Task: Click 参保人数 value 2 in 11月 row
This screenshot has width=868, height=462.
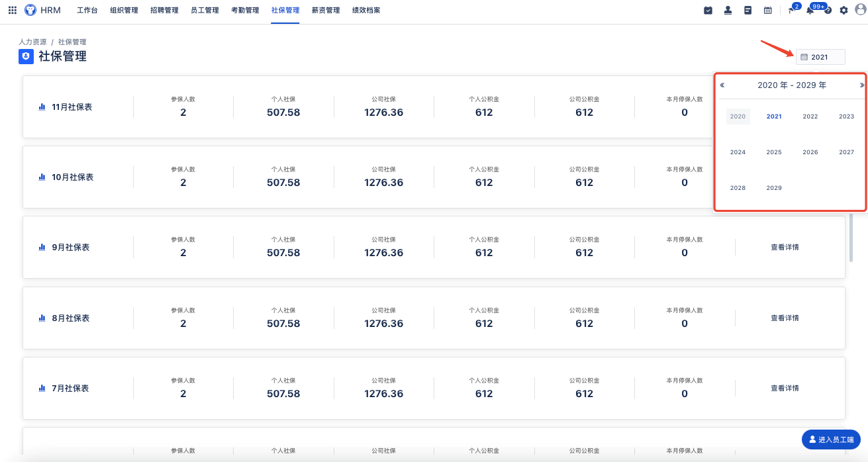Action: (183, 113)
